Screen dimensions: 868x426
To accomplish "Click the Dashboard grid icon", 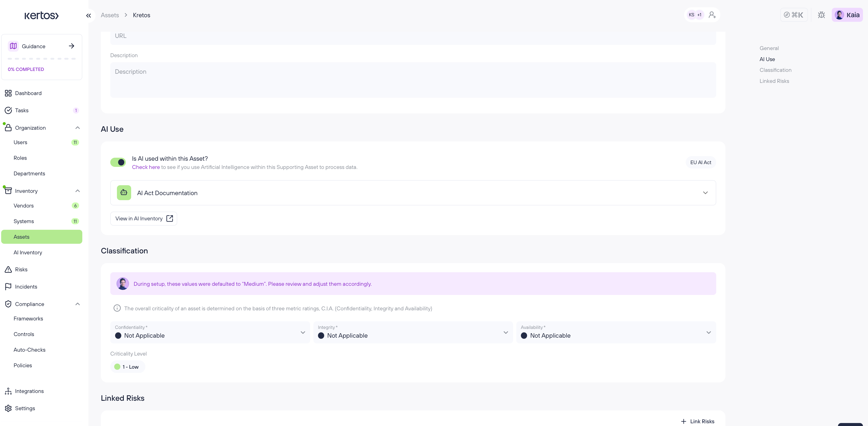I will coord(8,93).
